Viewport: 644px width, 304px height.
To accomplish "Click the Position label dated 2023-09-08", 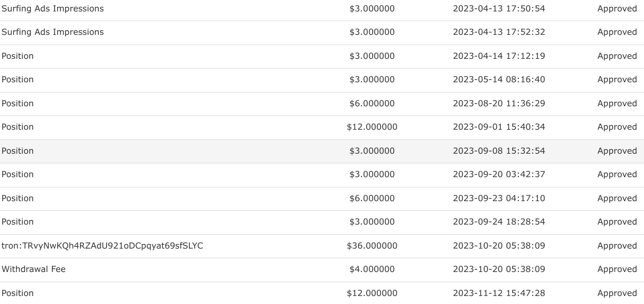I will pos(18,151).
